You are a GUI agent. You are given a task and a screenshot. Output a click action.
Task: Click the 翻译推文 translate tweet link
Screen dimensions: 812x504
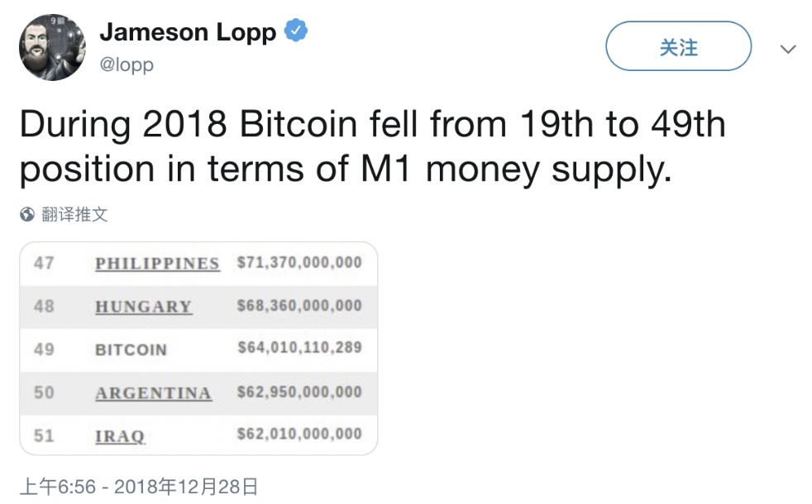[74, 215]
